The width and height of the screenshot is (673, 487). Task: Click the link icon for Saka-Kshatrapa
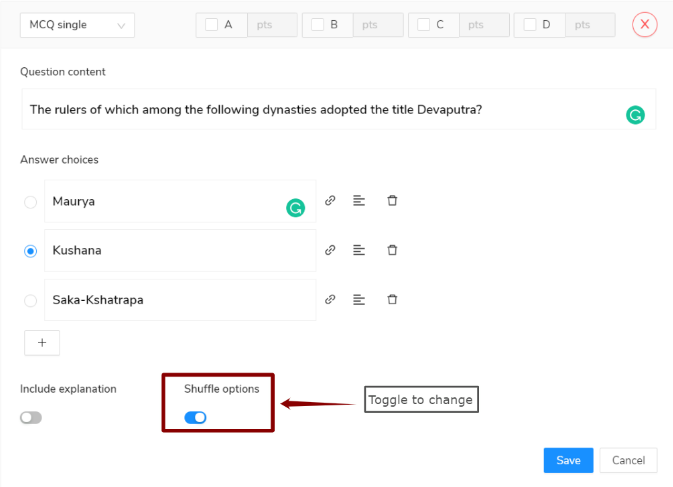pos(330,299)
